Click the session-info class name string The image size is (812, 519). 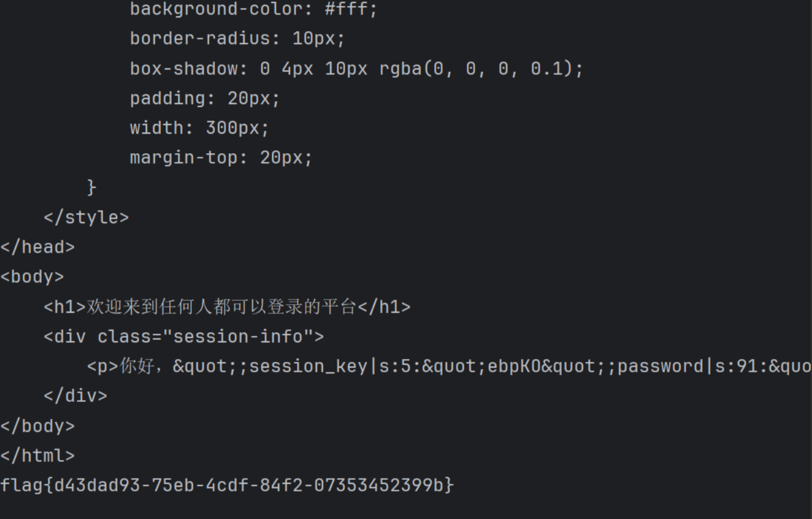tap(238, 336)
